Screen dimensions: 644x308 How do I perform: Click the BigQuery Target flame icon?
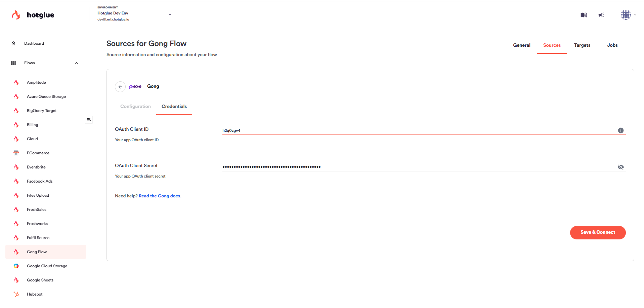16,111
